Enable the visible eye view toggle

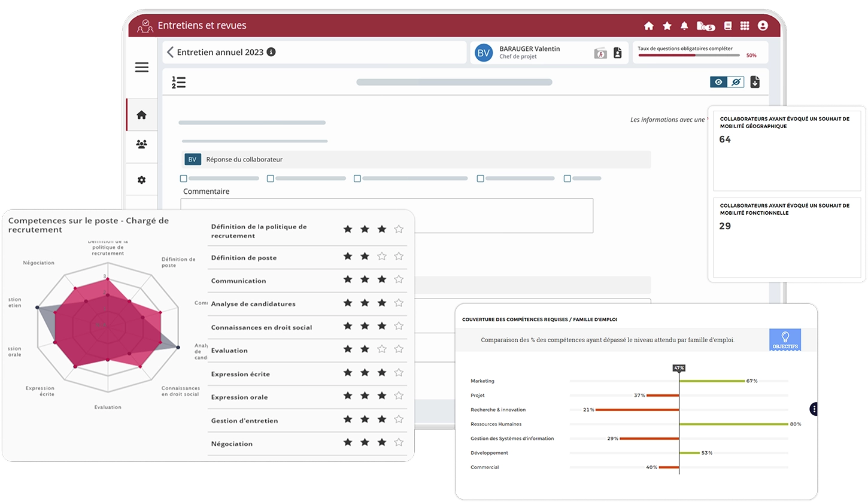718,82
